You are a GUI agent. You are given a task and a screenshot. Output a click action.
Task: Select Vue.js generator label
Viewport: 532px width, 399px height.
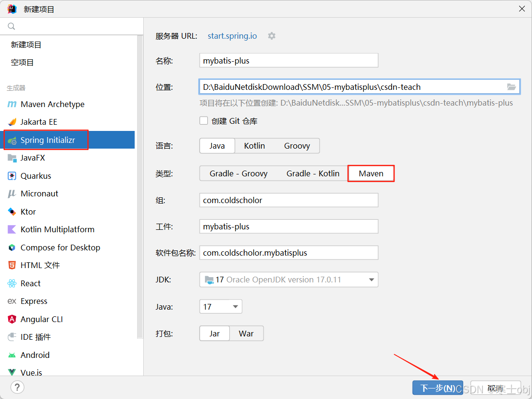coord(31,373)
